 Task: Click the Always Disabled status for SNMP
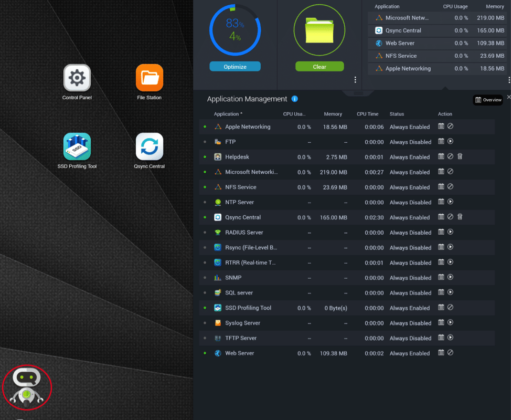click(410, 278)
